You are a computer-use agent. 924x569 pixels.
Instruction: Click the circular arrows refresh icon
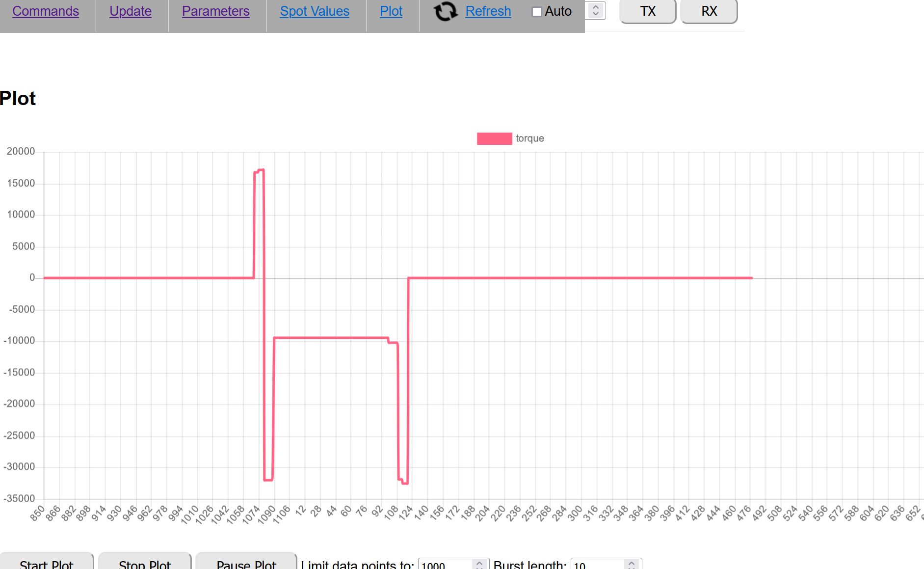[446, 11]
